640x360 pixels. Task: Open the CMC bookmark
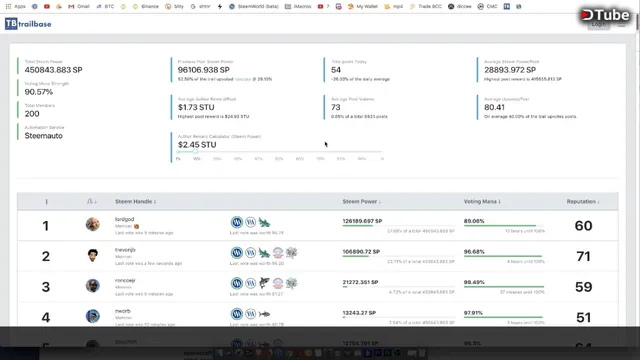487,7
